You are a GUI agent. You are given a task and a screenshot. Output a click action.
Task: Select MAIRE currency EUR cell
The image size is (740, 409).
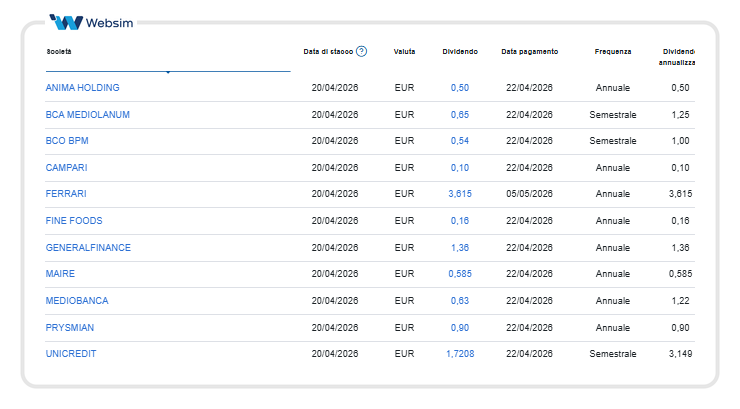pyautogui.click(x=404, y=274)
